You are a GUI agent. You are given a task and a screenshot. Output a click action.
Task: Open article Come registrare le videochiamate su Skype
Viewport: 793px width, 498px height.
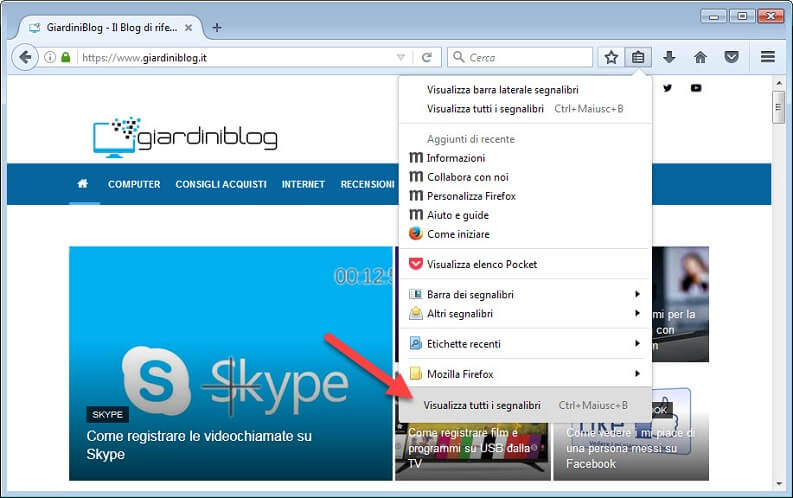[199, 445]
